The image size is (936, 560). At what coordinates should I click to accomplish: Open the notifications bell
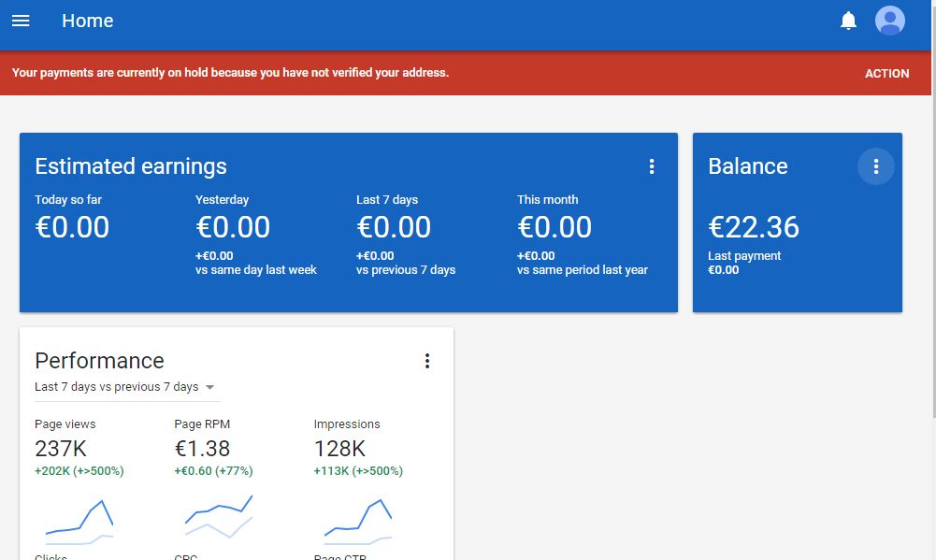point(848,21)
